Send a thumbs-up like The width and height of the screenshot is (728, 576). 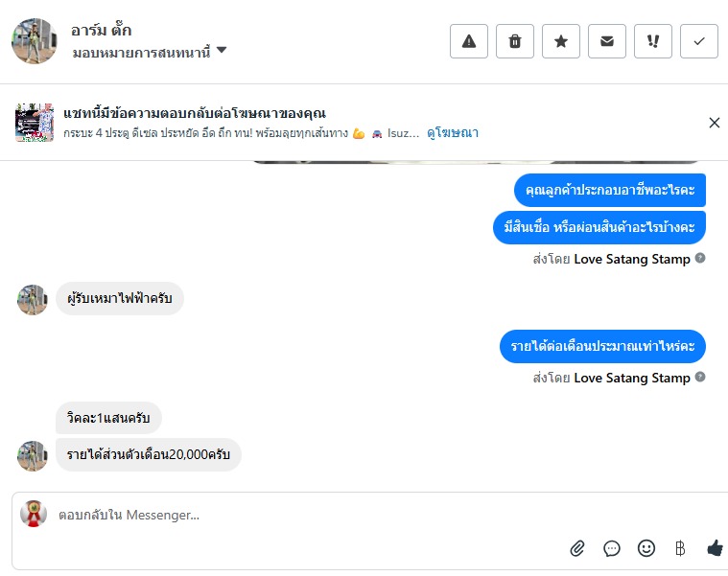point(715,548)
